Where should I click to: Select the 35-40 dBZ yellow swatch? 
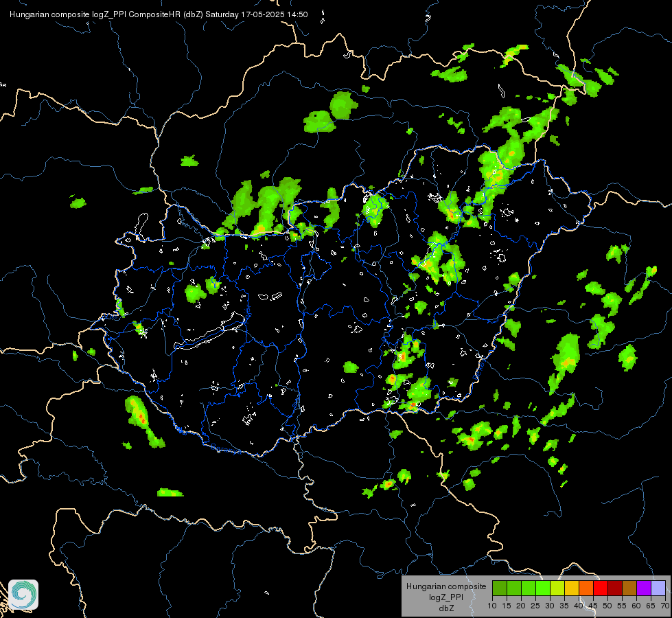tap(571, 588)
